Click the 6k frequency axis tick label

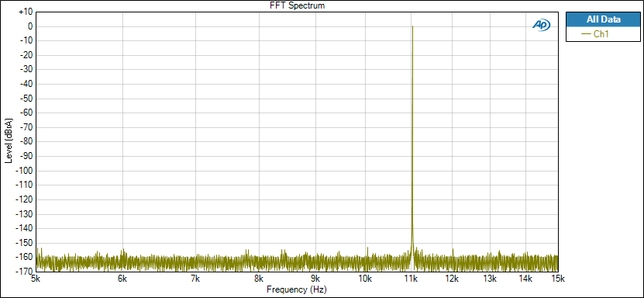point(122,279)
